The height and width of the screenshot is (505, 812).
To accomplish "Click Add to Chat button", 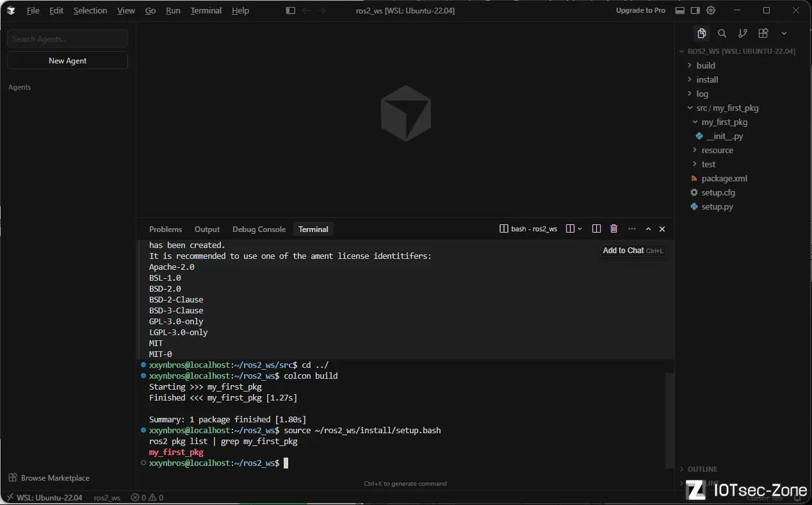I will click(633, 251).
